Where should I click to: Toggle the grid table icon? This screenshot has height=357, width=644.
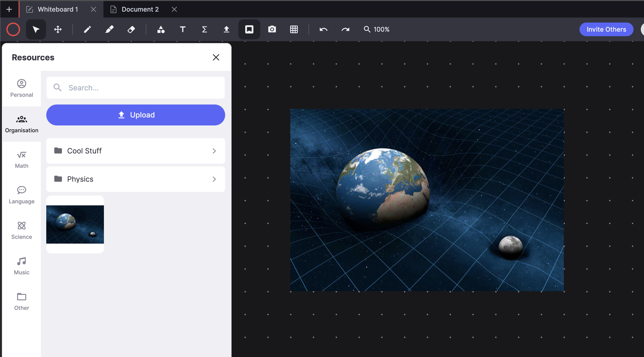pos(294,29)
